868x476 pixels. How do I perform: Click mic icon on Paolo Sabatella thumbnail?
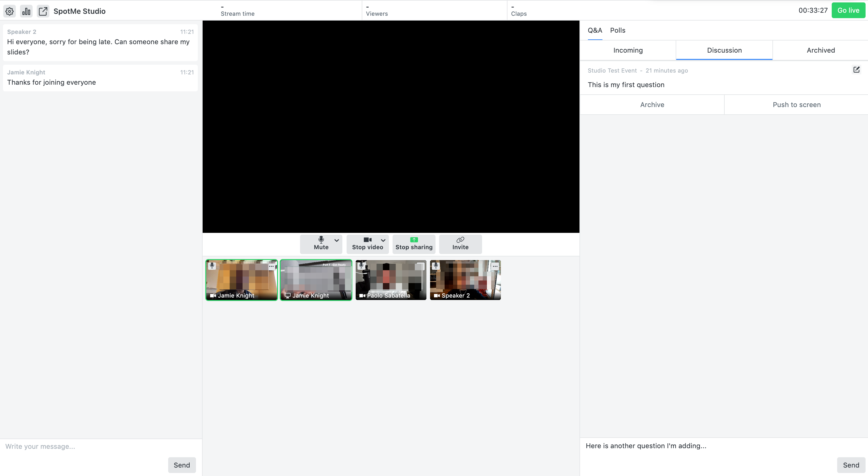(361, 266)
